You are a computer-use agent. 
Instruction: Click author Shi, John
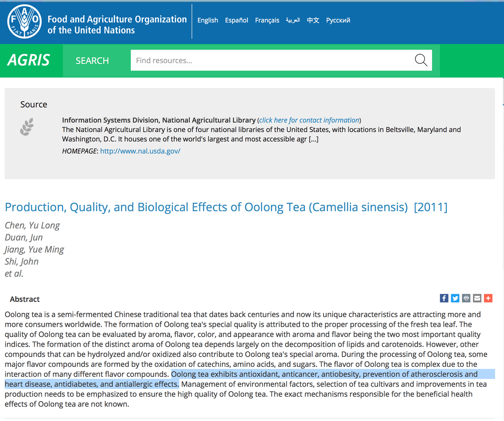[21, 261]
